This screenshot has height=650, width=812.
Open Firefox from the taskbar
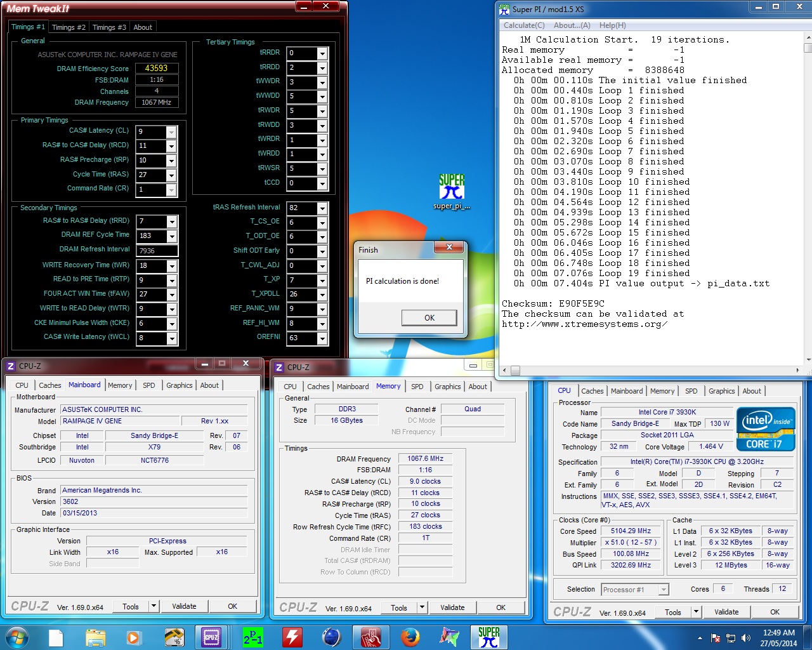pyautogui.click(x=410, y=637)
